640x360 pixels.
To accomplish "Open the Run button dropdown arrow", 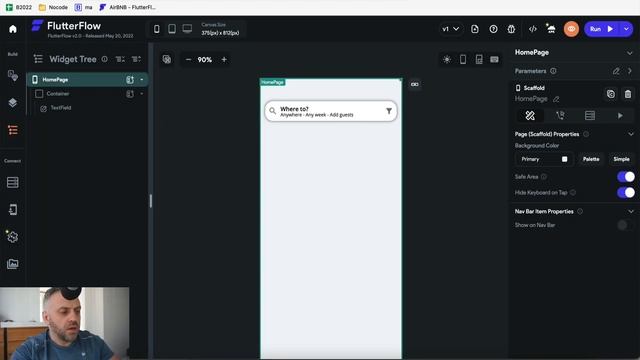I will pyautogui.click(x=626, y=29).
